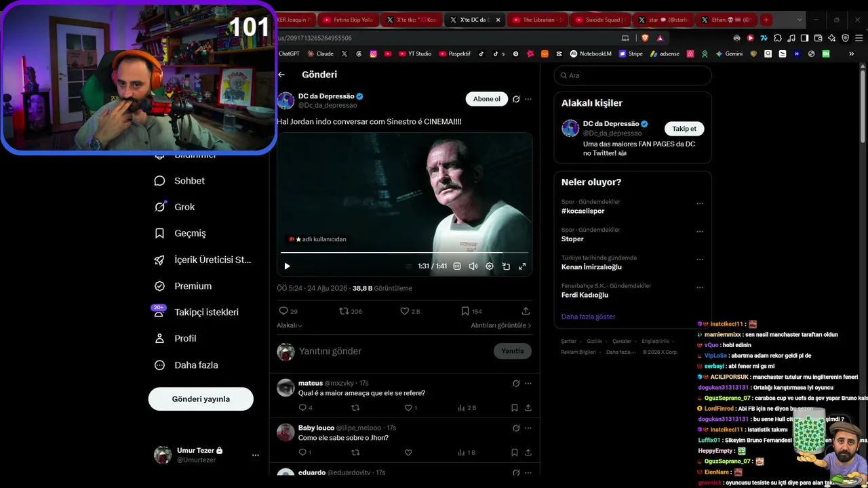The height and width of the screenshot is (488, 868).
Task: Open more options for #kocaelispor trend
Action: [x=700, y=204]
